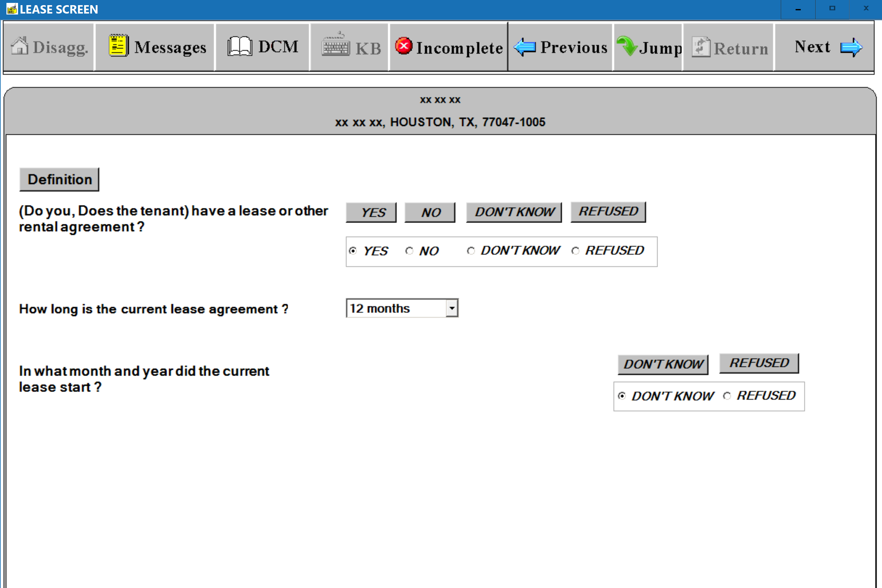Select REFUSED radio for lease start date
The height and width of the screenshot is (588, 882).
[727, 396]
